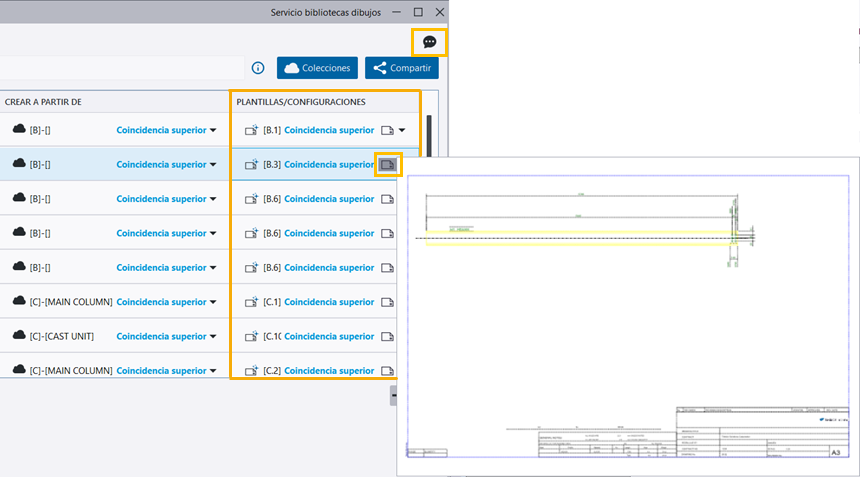Open Colecciones cloud collections
This screenshot has width=860, height=477.
click(317, 68)
